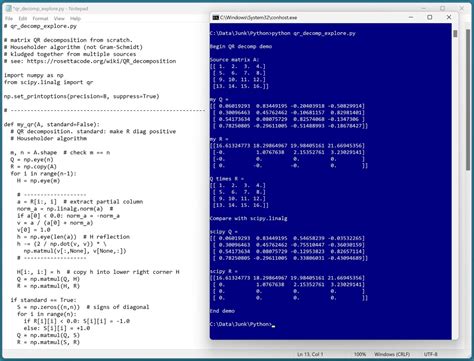Open the Format menu in Notepad

[x=40, y=18]
